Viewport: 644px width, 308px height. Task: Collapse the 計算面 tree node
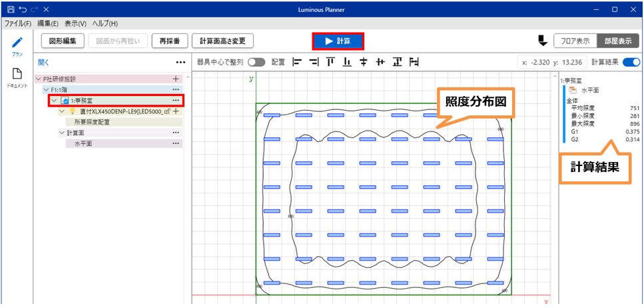click(61, 133)
